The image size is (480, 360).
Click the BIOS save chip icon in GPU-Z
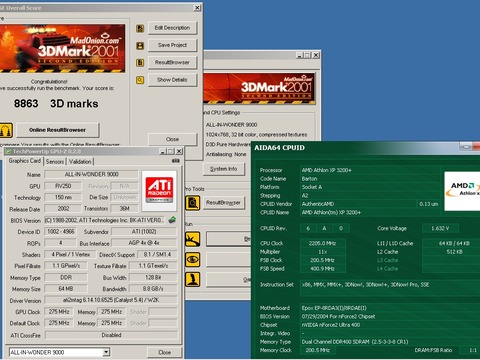(x=172, y=220)
